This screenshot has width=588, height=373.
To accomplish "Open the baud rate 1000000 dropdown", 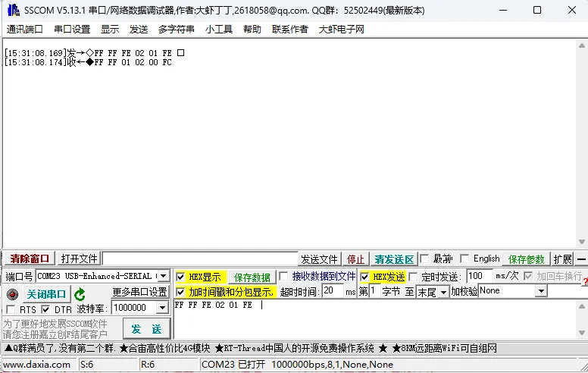I will click(162, 308).
